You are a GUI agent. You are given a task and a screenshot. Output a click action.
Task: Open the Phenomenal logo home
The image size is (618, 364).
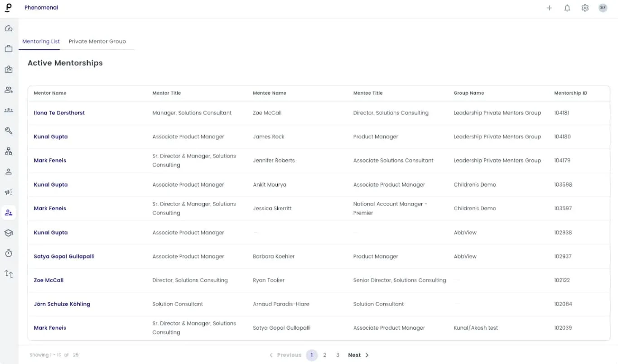(8, 8)
